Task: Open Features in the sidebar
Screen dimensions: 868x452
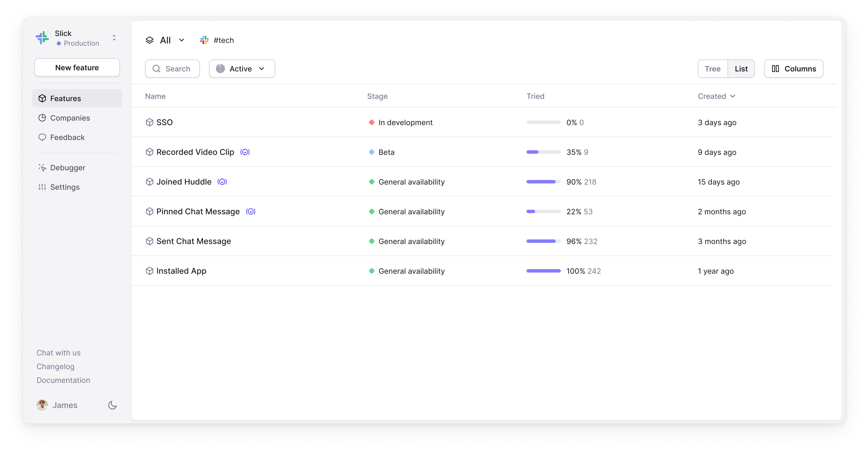Action: [x=77, y=98]
